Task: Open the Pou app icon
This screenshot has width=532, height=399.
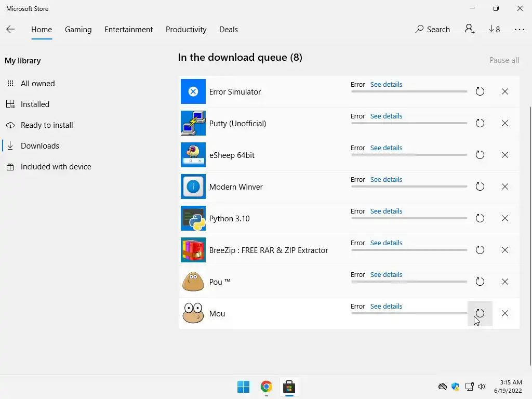Action: (193, 282)
